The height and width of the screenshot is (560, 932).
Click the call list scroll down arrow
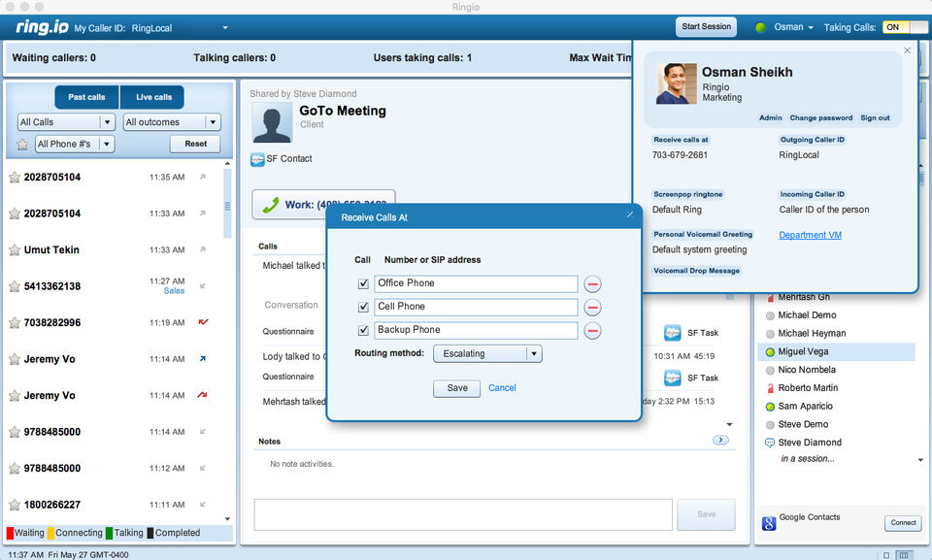pyautogui.click(x=227, y=519)
